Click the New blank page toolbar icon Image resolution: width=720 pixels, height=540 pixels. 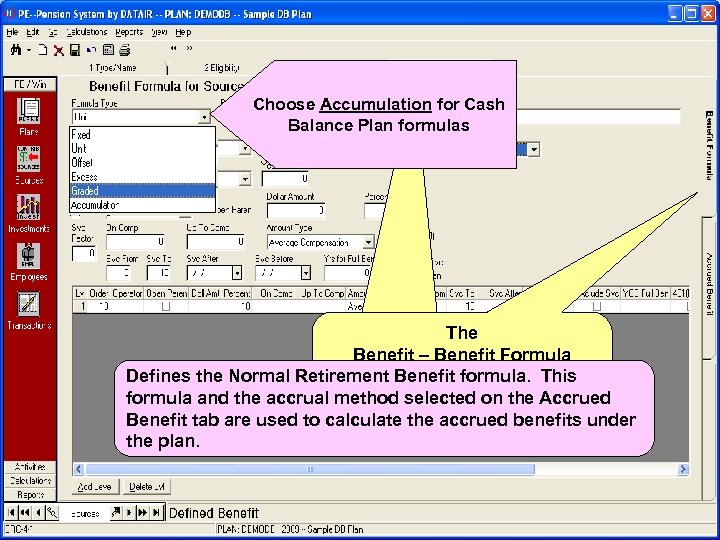43,50
